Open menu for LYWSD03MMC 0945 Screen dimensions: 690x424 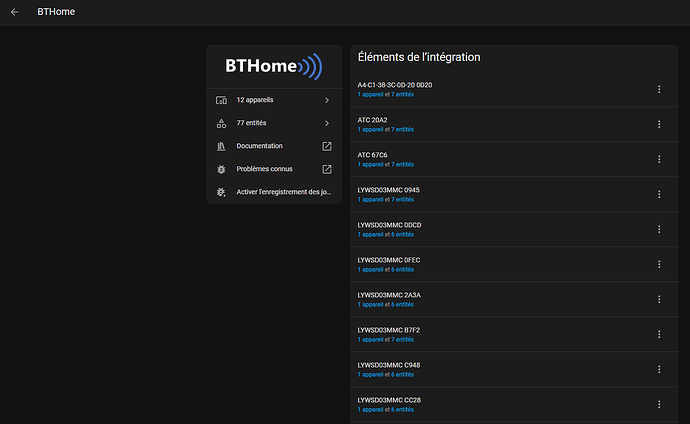tap(659, 194)
